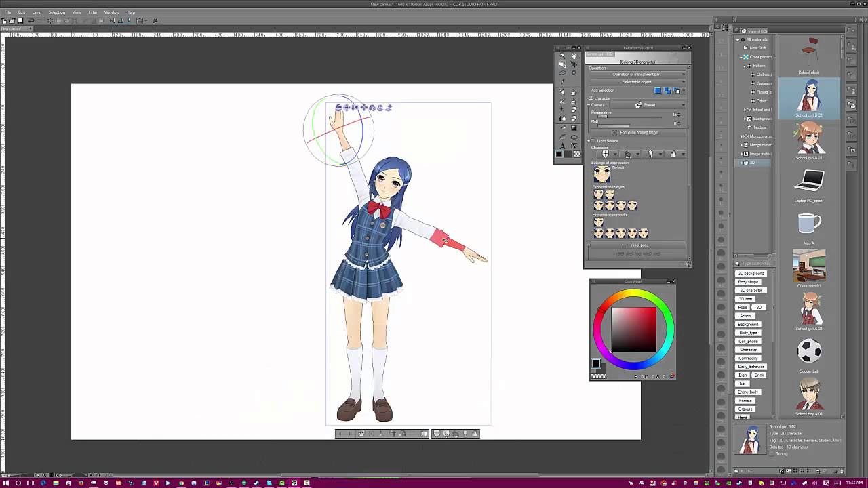Enable the Light Source checkbox
868x488 pixels.
pyautogui.click(x=593, y=141)
